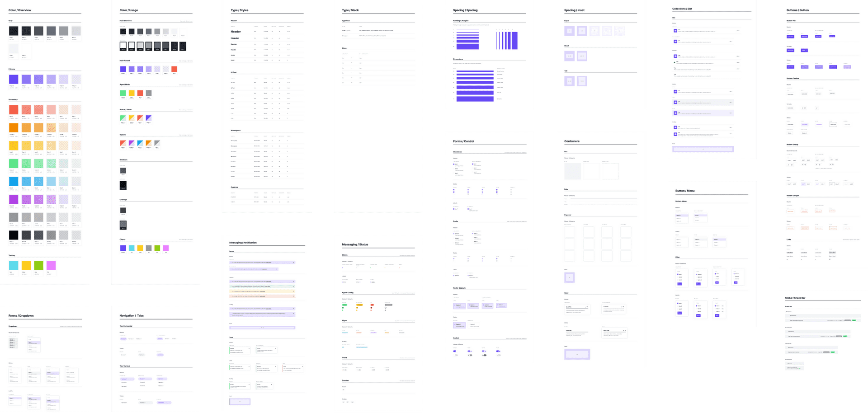The image size is (868, 413).
Task: Select the filled gray box under Box variants
Action: [572, 172]
